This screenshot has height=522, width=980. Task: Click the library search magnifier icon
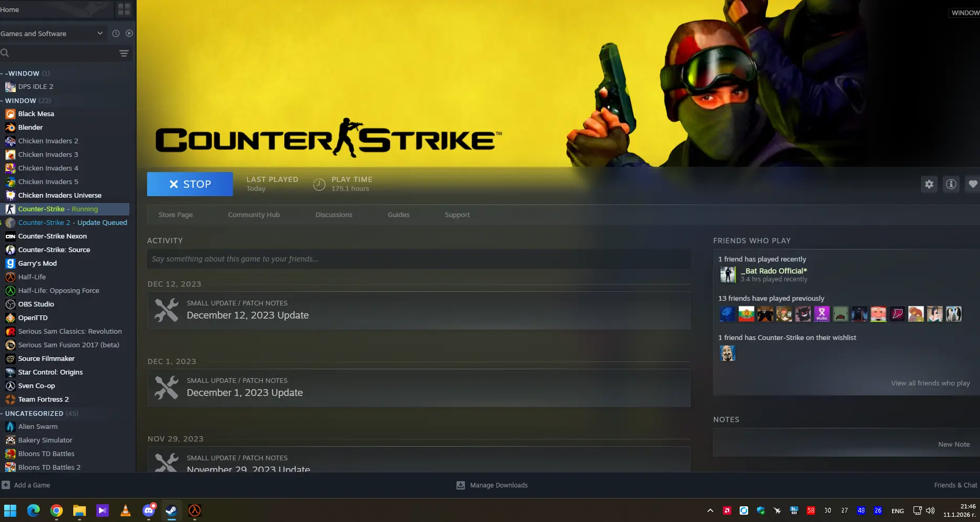(5, 53)
